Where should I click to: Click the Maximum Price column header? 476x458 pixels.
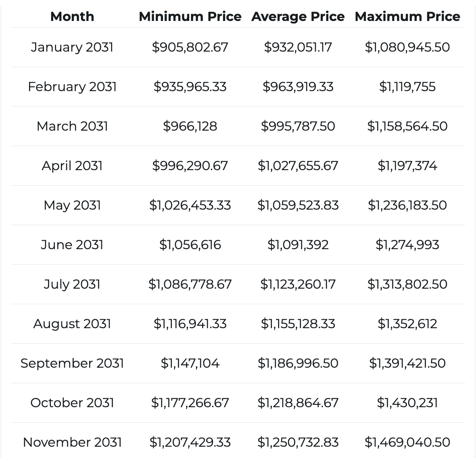click(x=407, y=17)
